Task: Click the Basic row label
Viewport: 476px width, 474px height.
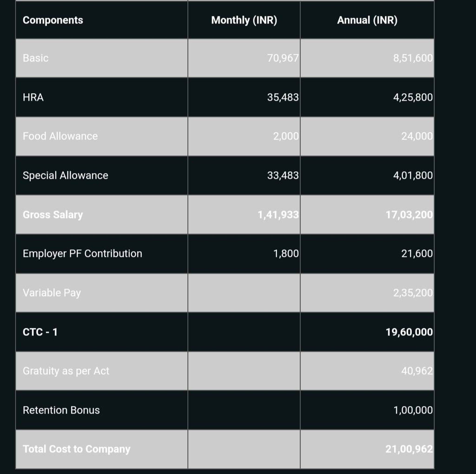Action: 36,58
